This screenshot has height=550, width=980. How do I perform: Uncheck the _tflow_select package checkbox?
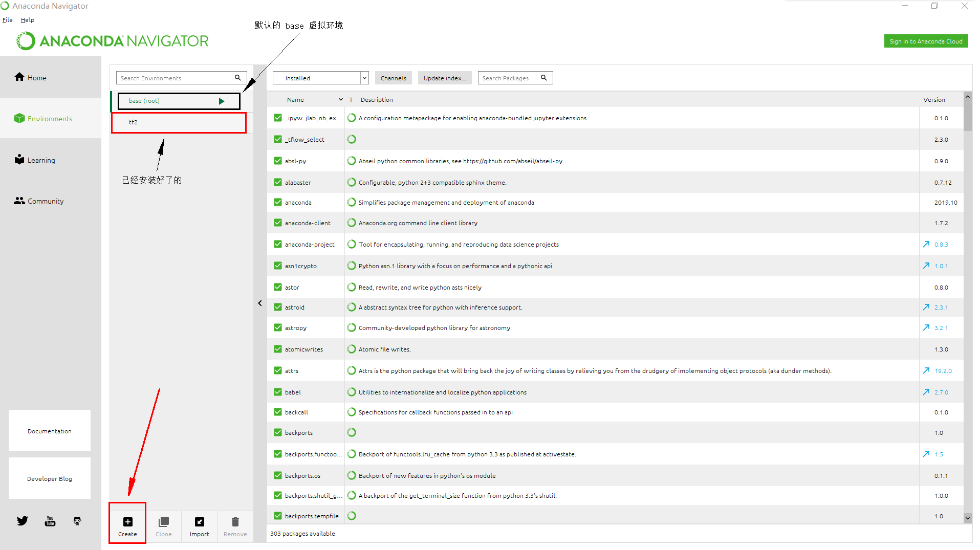click(x=278, y=140)
